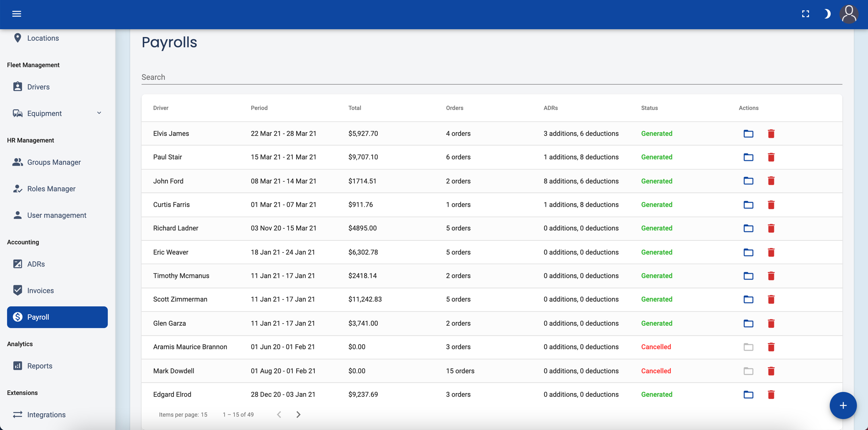
Task: Delete Aramis Maurice Brannon payroll
Action: coord(771,347)
